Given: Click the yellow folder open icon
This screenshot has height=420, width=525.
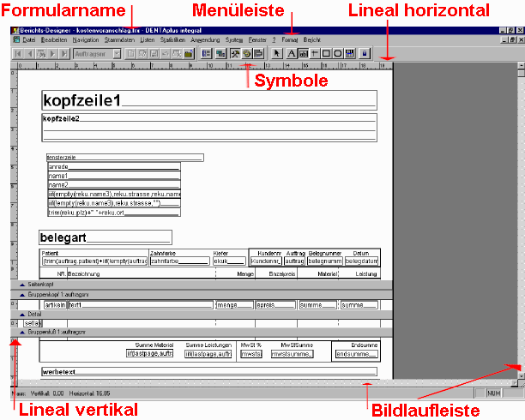Looking at the screenshot, I should 189,53.
